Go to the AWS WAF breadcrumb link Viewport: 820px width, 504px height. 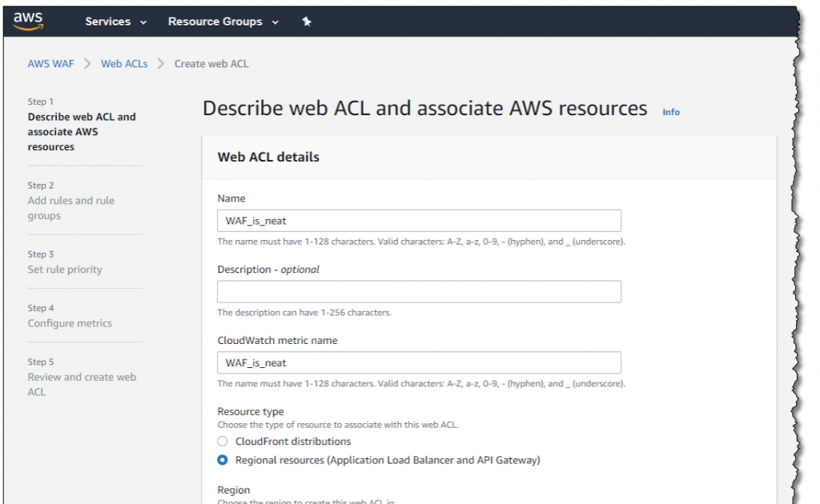tap(50, 64)
